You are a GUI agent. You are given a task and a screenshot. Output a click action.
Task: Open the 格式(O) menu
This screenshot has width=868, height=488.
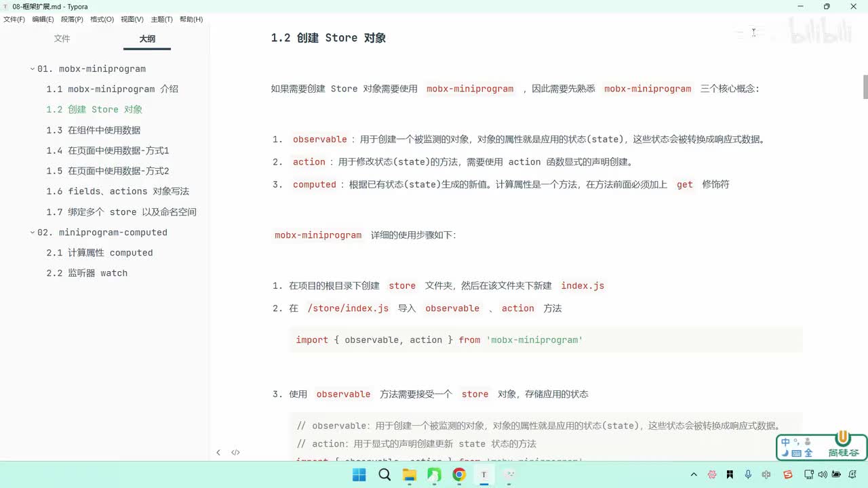pyautogui.click(x=102, y=20)
